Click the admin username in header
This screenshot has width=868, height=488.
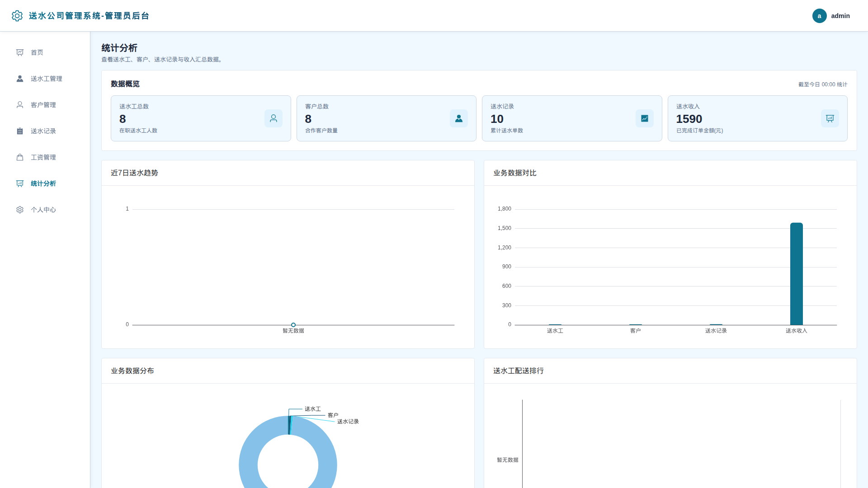pyautogui.click(x=840, y=16)
